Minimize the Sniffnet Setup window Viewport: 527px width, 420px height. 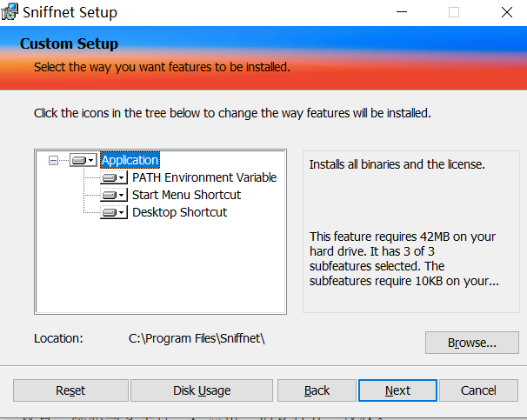tap(402, 12)
